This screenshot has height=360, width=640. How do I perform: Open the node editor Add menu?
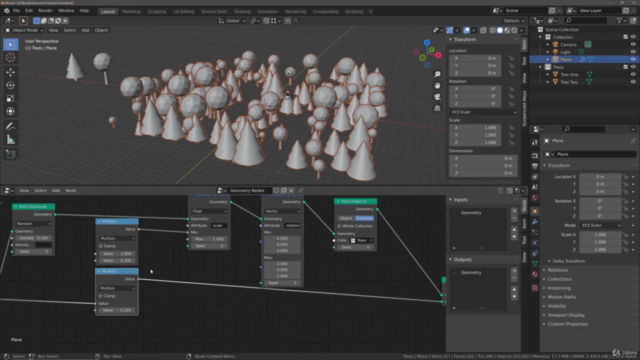pyautogui.click(x=56, y=191)
